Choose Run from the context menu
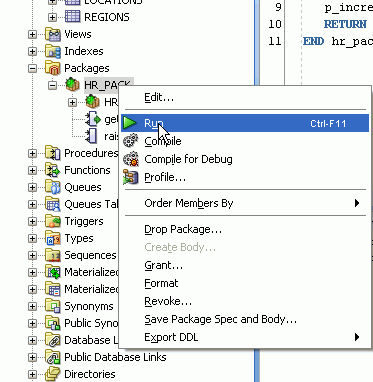 (x=245, y=123)
